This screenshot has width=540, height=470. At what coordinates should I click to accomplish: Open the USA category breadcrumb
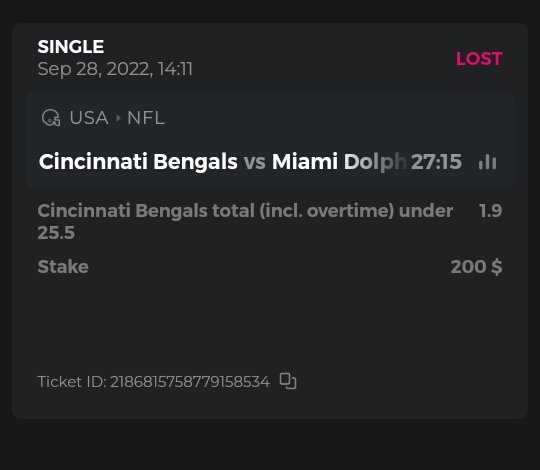(89, 118)
